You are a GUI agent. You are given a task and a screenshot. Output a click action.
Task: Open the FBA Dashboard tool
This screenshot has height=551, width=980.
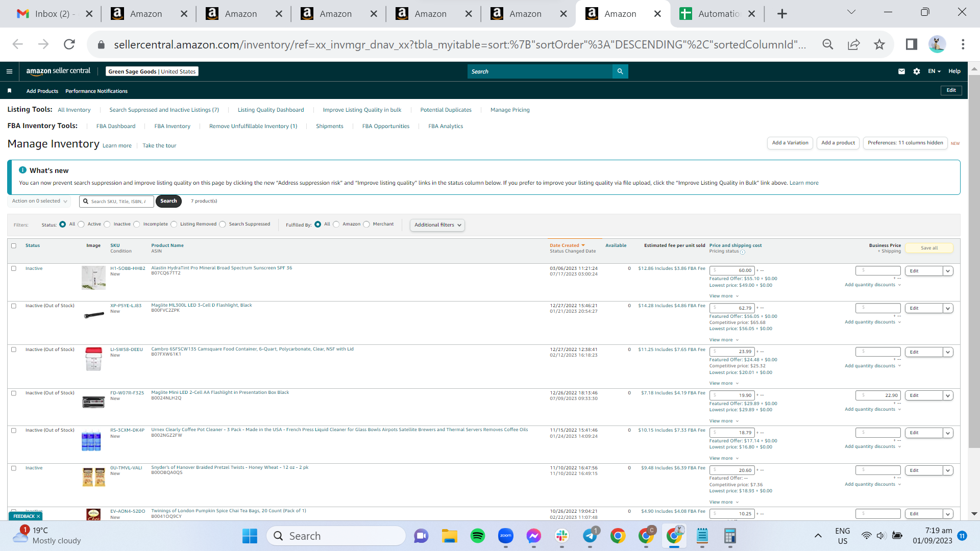tap(116, 127)
